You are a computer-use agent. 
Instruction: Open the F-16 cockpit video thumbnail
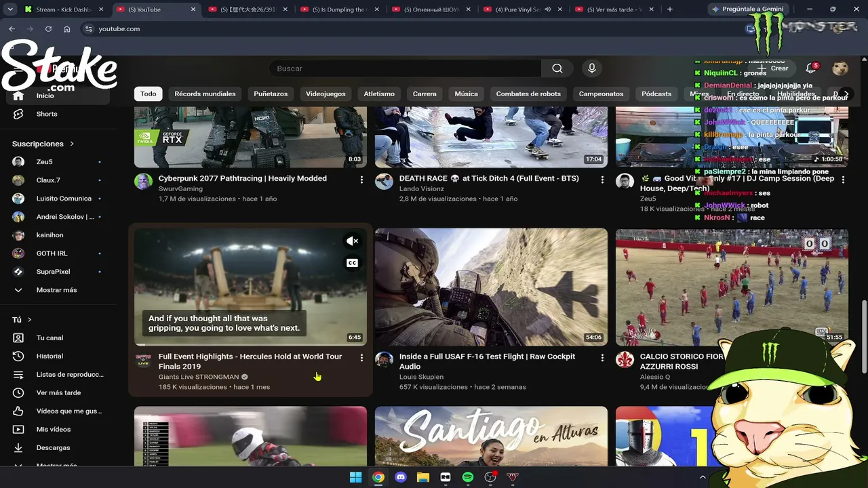[x=491, y=287]
